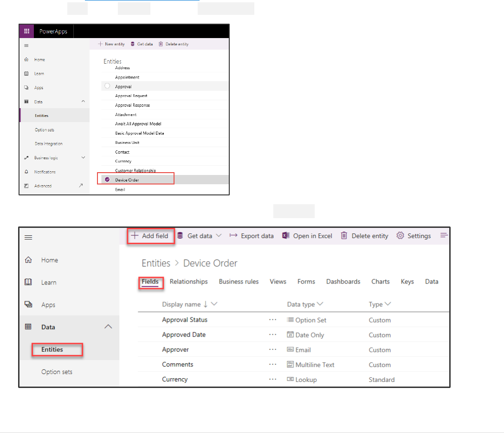Open the Address entity
504x433 pixels.
click(123, 68)
